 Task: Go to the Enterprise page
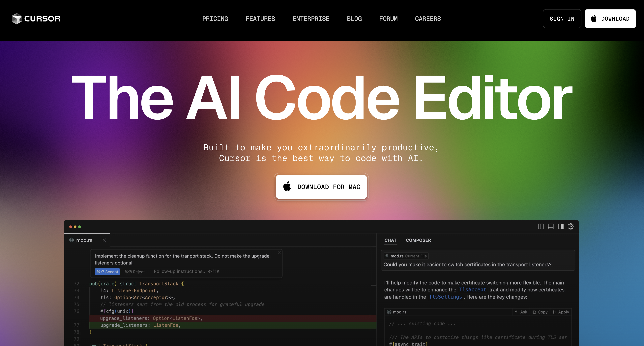[311, 19]
